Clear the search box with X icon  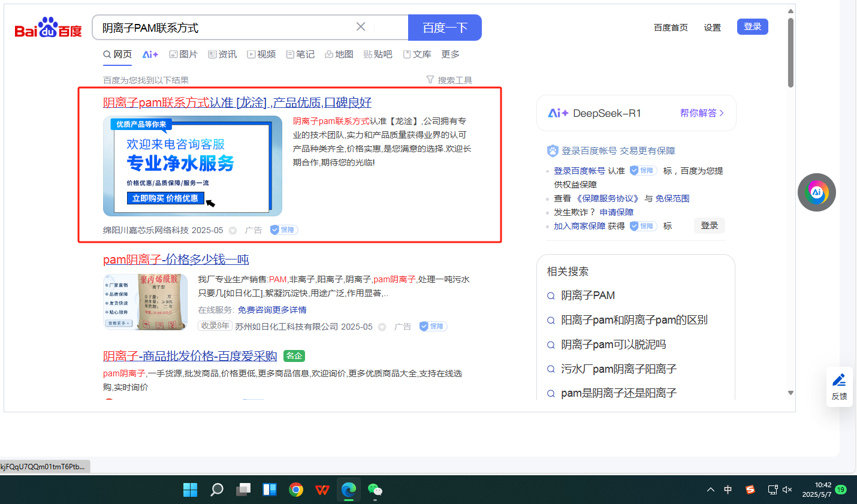point(361,27)
